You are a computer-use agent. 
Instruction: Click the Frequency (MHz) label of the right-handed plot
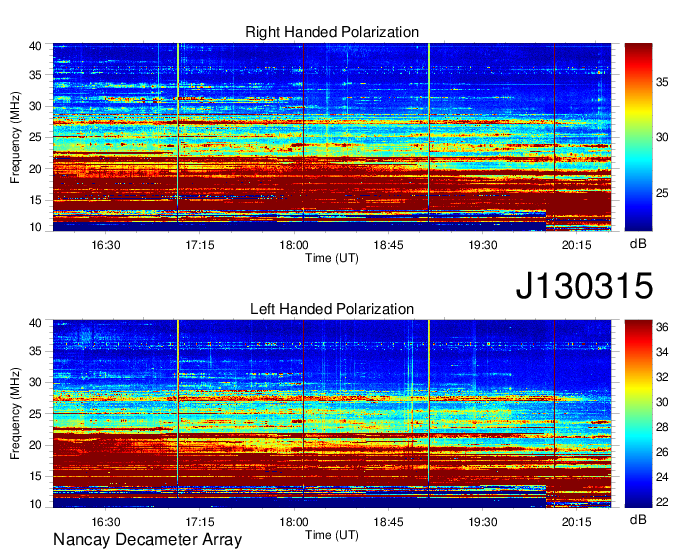coord(15,137)
